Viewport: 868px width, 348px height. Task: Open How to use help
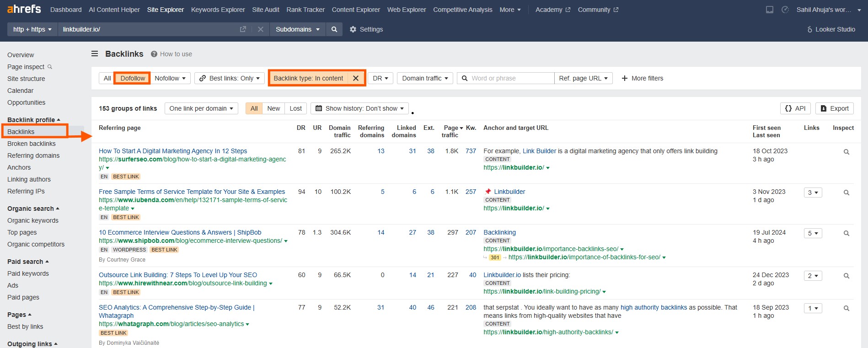point(171,54)
